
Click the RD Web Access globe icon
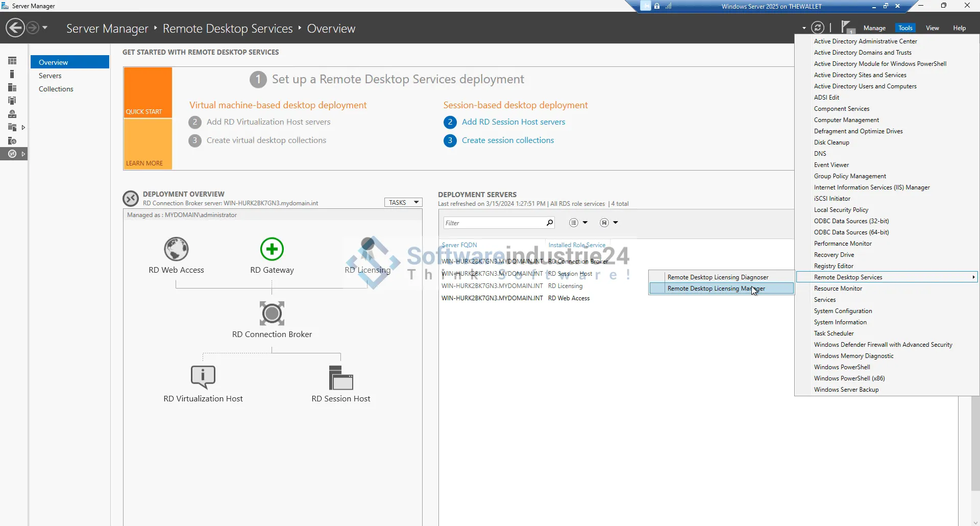(176, 249)
